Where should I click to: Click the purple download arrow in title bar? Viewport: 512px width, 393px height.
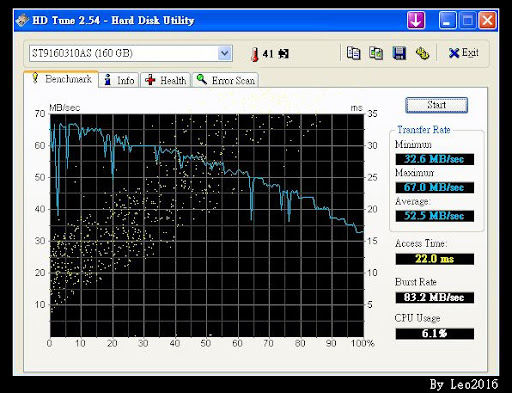pyautogui.click(x=416, y=20)
